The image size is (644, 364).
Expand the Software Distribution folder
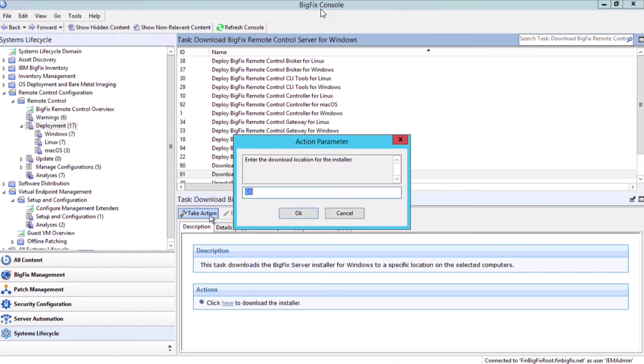pyautogui.click(x=4, y=184)
